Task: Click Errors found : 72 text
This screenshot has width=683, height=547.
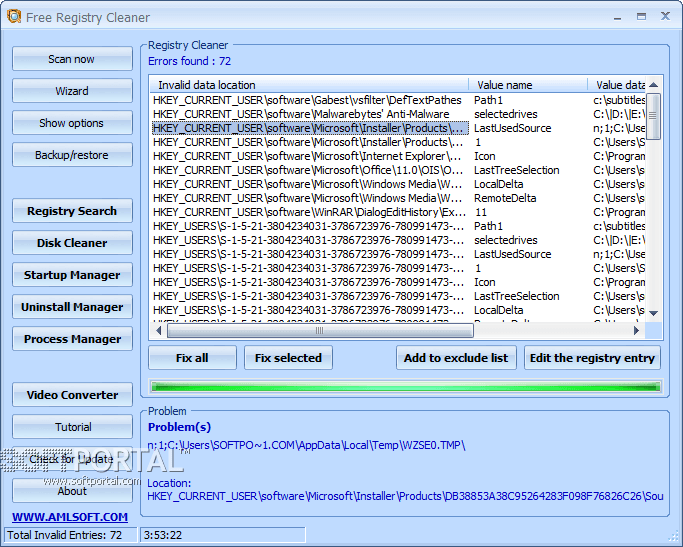Action: click(x=189, y=61)
